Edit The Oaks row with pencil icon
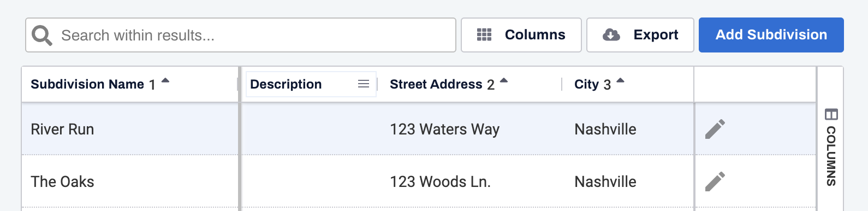 (x=715, y=181)
